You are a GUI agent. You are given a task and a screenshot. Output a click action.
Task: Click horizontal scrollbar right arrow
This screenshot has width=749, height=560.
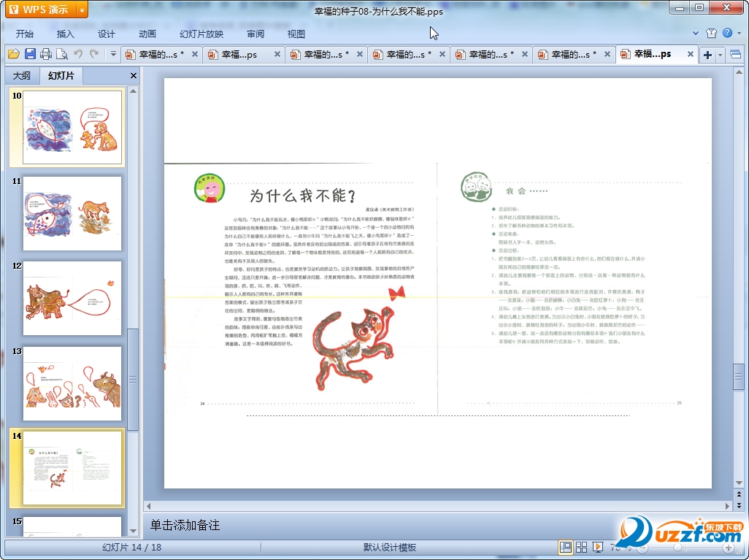728,505
